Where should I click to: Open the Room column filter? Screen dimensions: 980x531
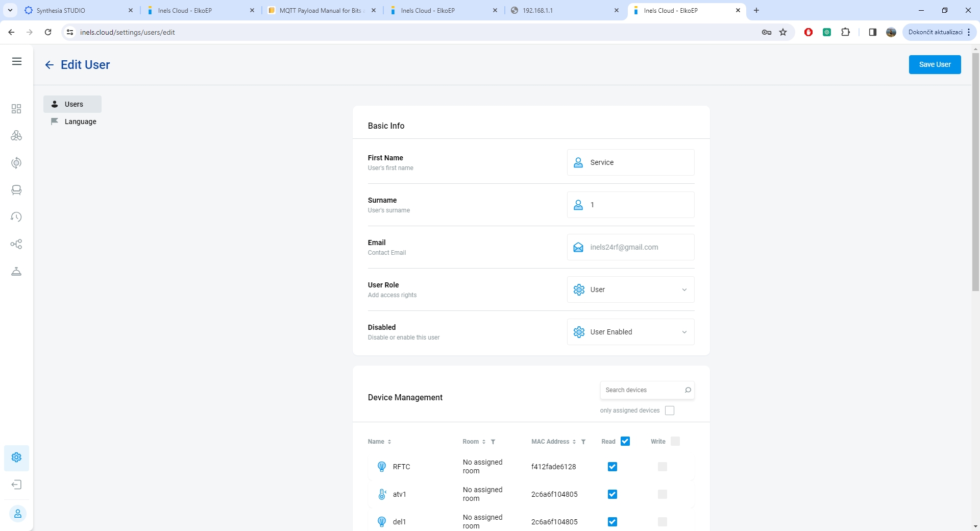click(x=493, y=442)
